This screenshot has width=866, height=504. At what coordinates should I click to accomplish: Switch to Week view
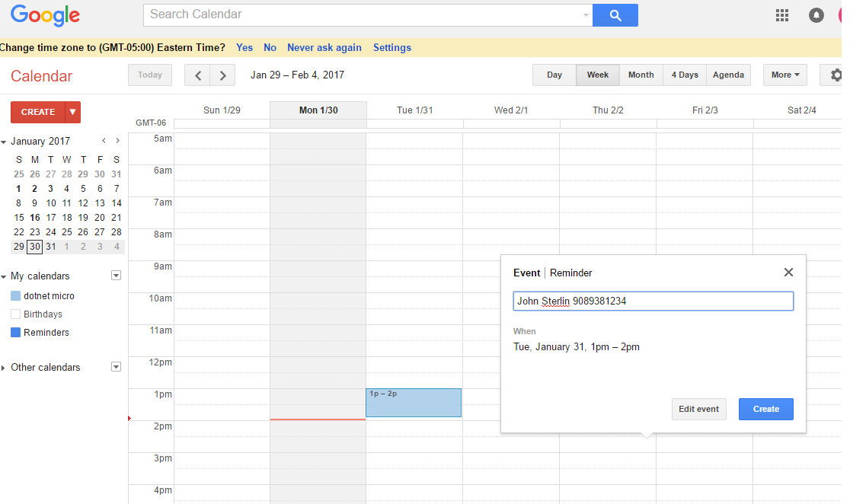(x=598, y=75)
